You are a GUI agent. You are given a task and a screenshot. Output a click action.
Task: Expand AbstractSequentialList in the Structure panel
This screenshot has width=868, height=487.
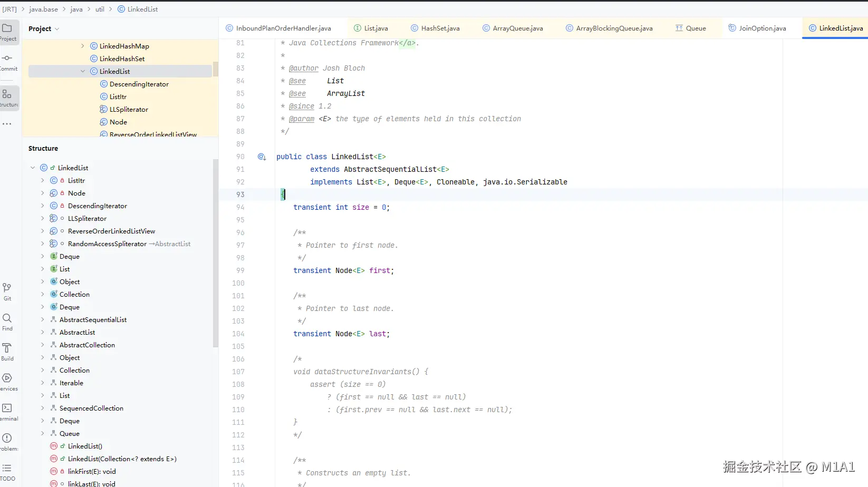pos(43,319)
